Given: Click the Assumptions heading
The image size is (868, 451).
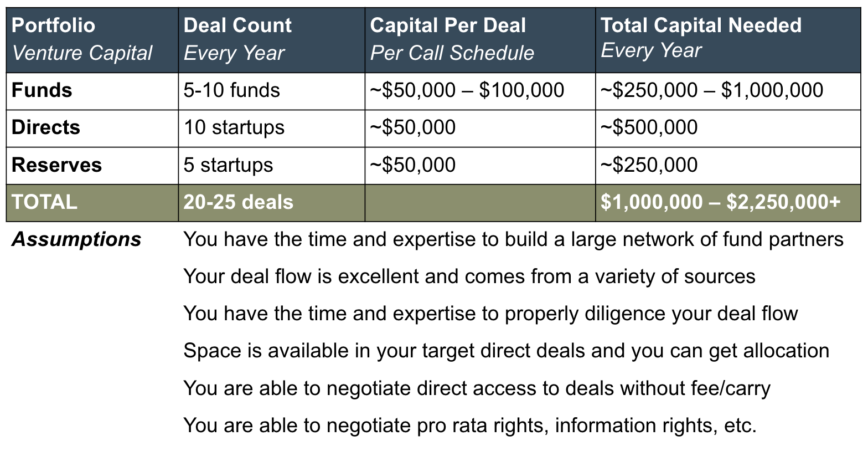Looking at the screenshot, I should coord(76,239).
